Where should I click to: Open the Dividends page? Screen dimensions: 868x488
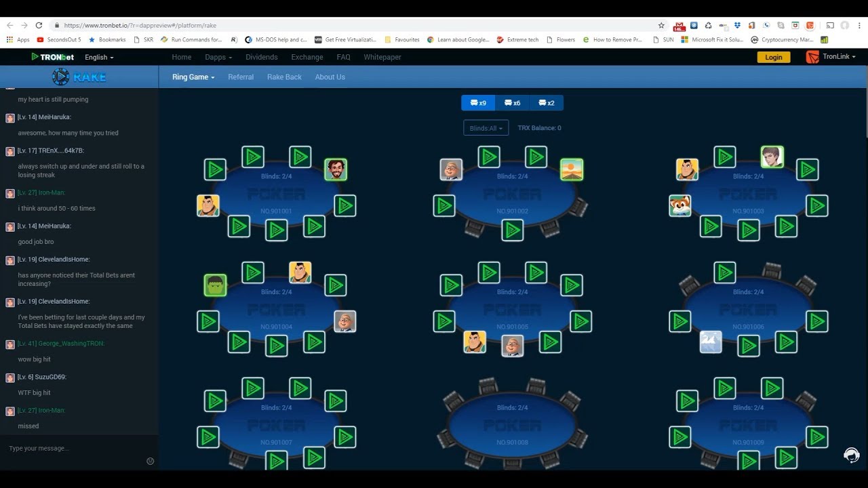point(262,57)
